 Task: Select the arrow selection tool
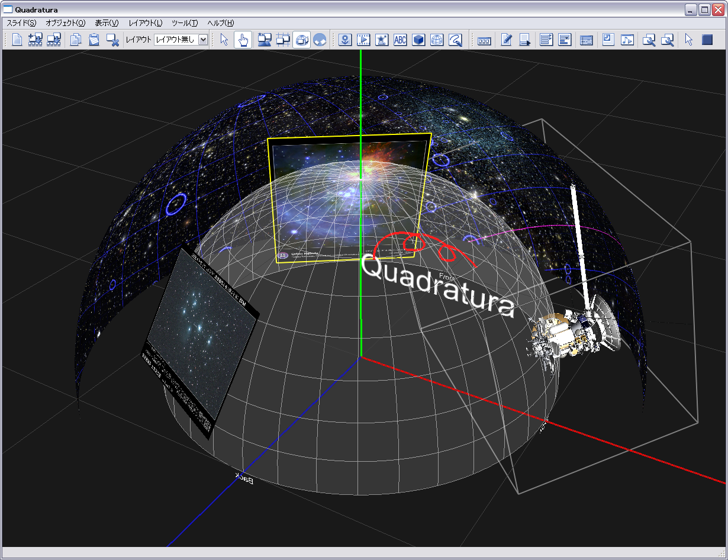pos(224,40)
